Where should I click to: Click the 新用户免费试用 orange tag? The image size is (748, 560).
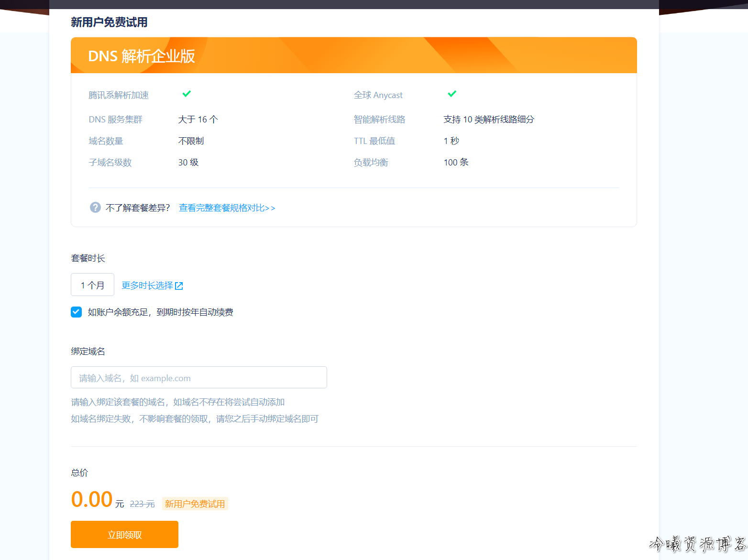pyautogui.click(x=195, y=504)
